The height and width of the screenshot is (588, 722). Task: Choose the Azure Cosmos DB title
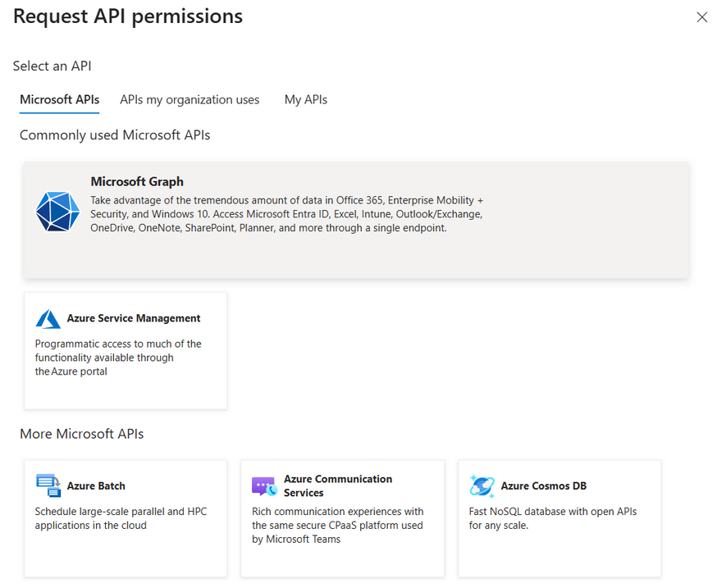pos(544,485)
